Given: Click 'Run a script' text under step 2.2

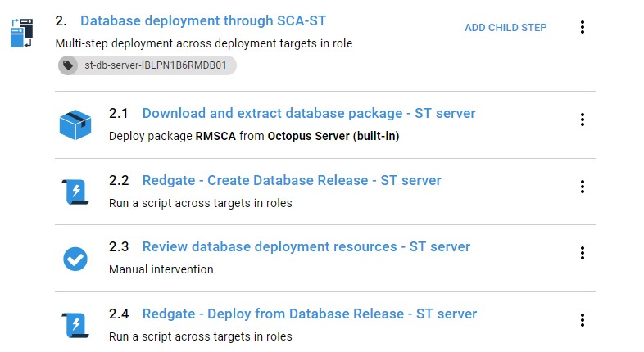Looking at the screenshot, I should pos(201,203).
